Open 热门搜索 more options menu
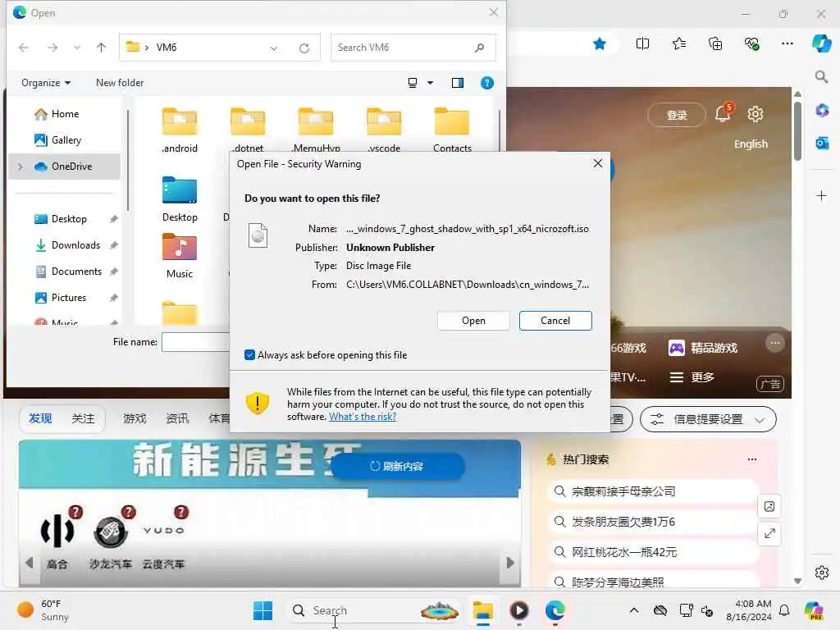 click(x=752, y=459)
